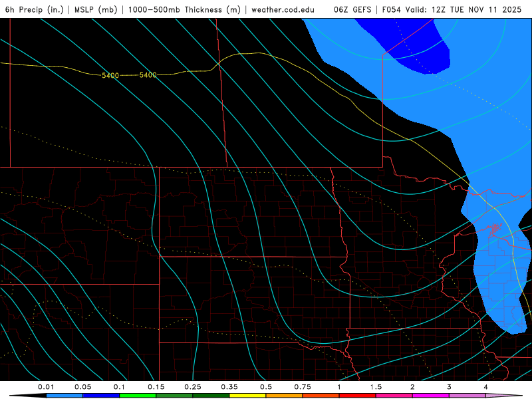Image resolution: width=532 pixels, height=399 pixels.
Task: Click the '06Z GEFS' model run label
Action: pos(352,9)
